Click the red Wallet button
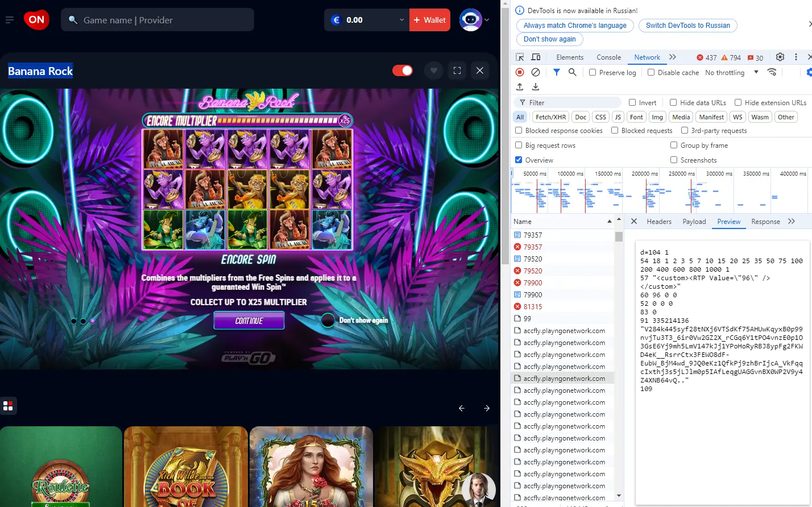Viewport: 812px width, 507px height. coord(430,20)
